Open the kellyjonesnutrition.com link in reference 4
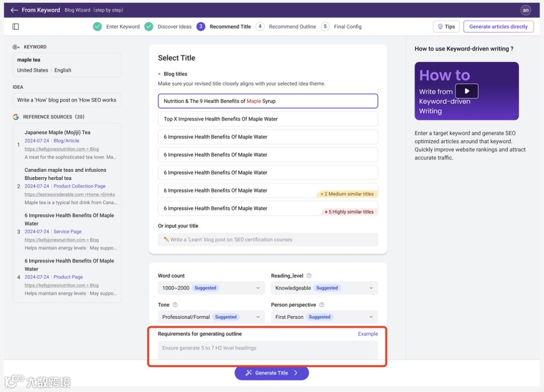The width and height of the screenshot is (544, 392). (61, 285)
